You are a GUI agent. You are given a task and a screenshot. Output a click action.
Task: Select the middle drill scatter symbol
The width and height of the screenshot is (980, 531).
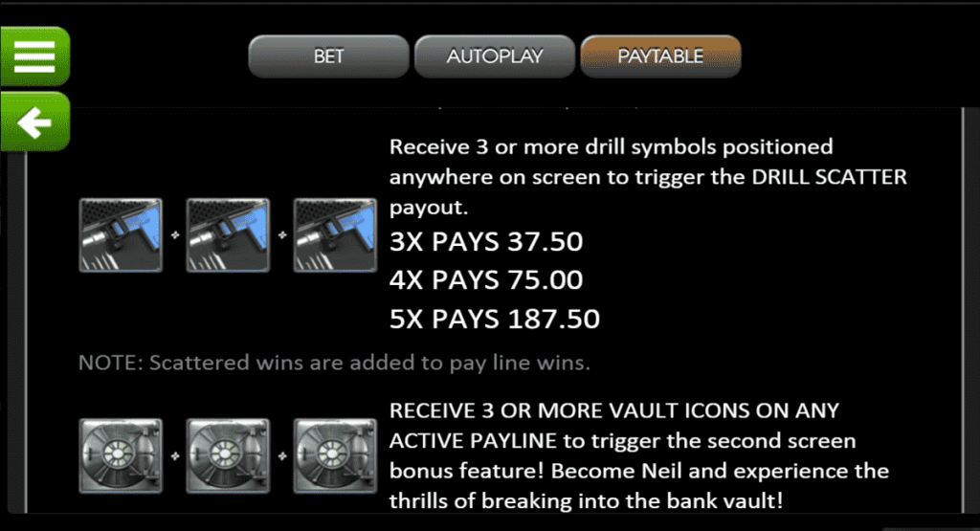pos(228,235)
